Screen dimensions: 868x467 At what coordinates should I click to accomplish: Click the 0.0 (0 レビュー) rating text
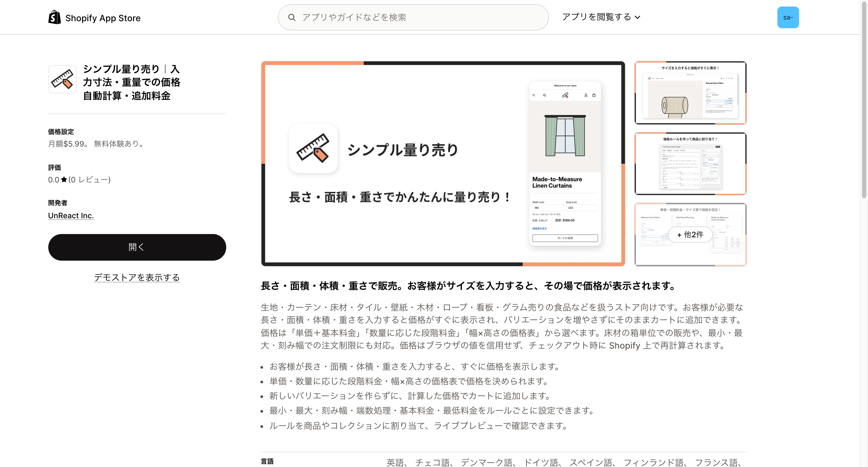(x=79, y=180)
